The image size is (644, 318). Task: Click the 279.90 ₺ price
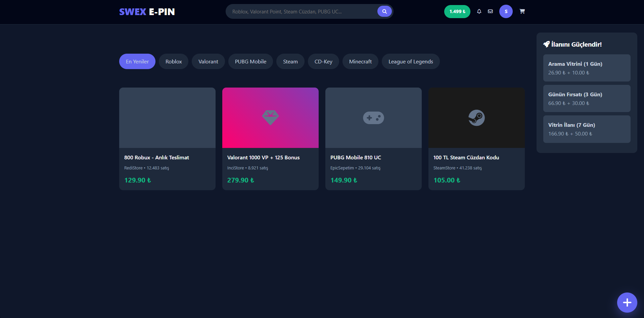click(241, 180)
